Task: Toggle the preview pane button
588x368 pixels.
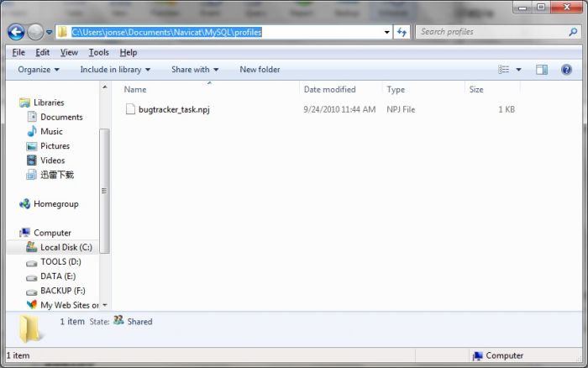Action: tap(542, 70)
